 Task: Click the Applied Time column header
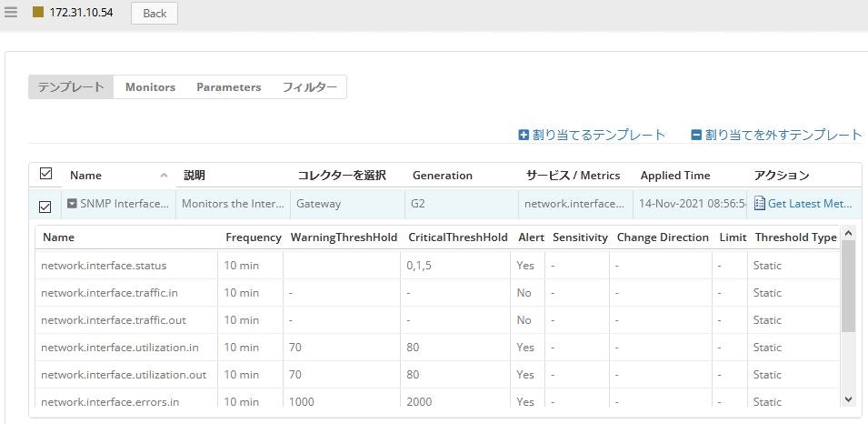click(x=675, y=175)
